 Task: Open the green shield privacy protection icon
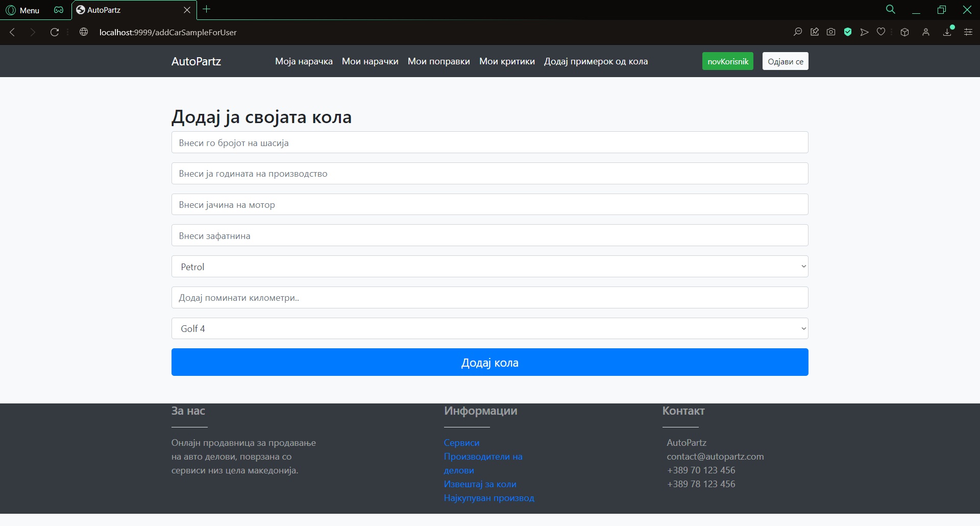pos(848,32)
